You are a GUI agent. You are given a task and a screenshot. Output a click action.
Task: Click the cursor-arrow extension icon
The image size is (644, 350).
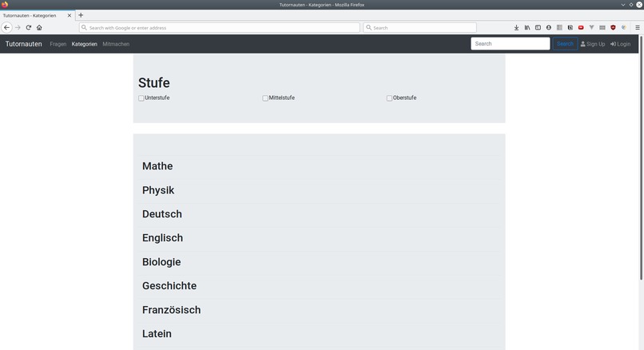click(x=570, y=27)
